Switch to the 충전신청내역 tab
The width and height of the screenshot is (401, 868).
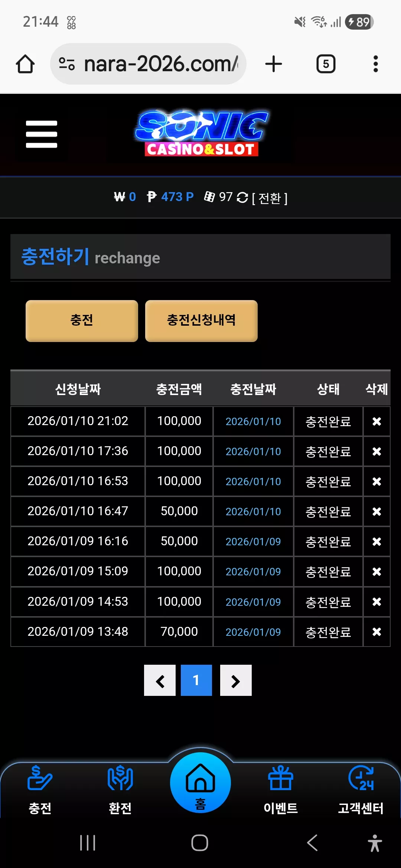[x=201, y=321]
